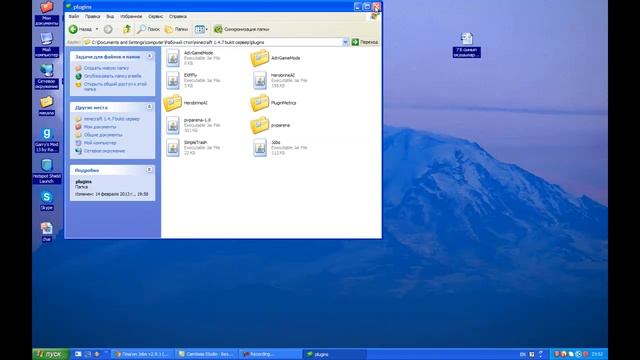
Task: Toggle the Folders (Папки) pane button
Action: 176,29
